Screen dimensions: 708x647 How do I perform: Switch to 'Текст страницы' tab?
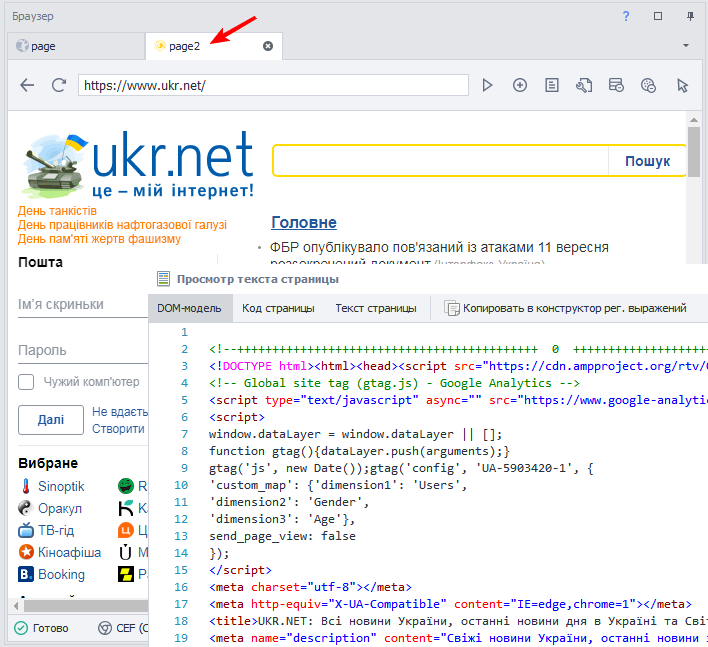(375, 308)
